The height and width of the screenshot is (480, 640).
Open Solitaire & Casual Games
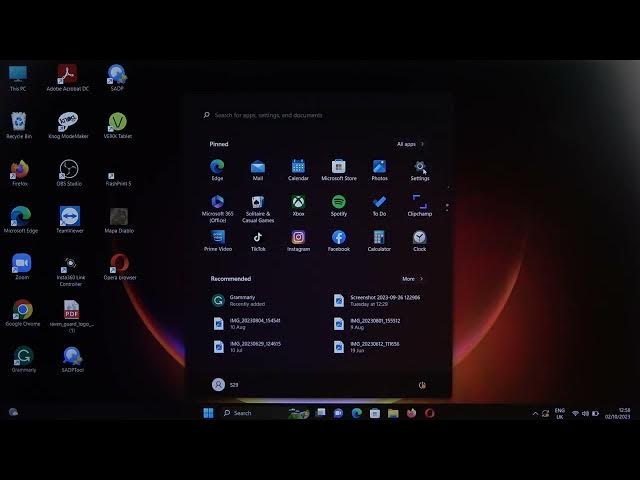(258, 209)
